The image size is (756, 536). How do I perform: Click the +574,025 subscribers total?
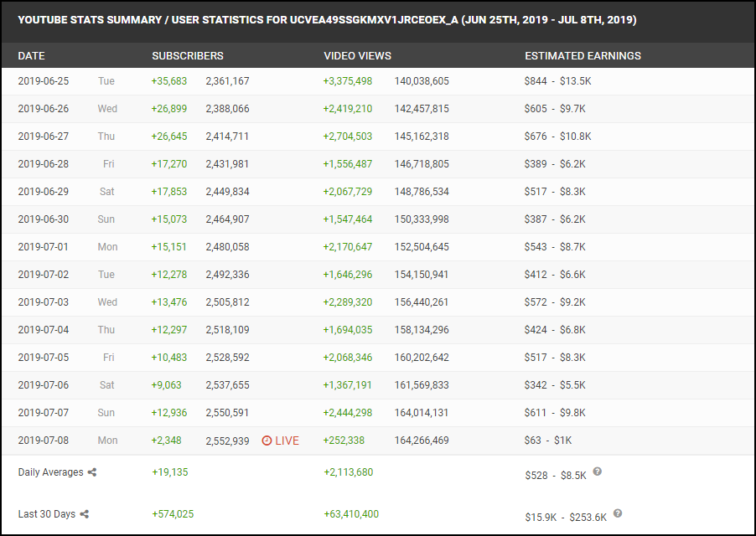click(x=173, y=514)
